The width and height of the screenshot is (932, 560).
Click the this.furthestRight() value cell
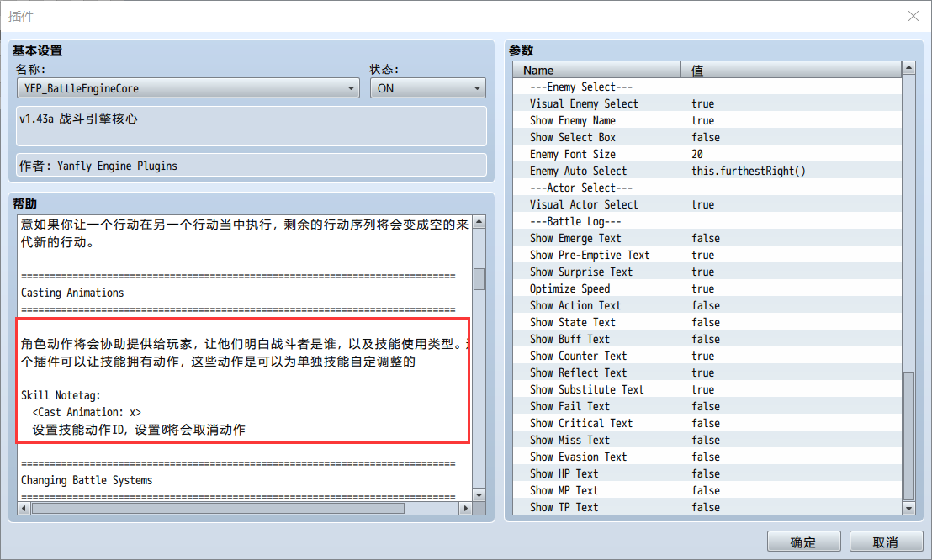click(x=749, y=172)
